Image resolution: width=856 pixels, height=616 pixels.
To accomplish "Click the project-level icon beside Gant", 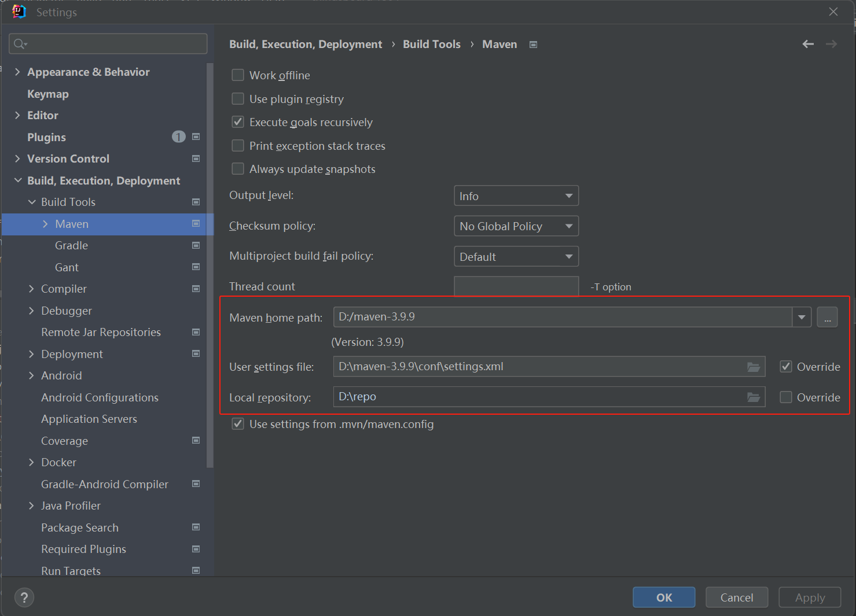I will coord(196,267).
